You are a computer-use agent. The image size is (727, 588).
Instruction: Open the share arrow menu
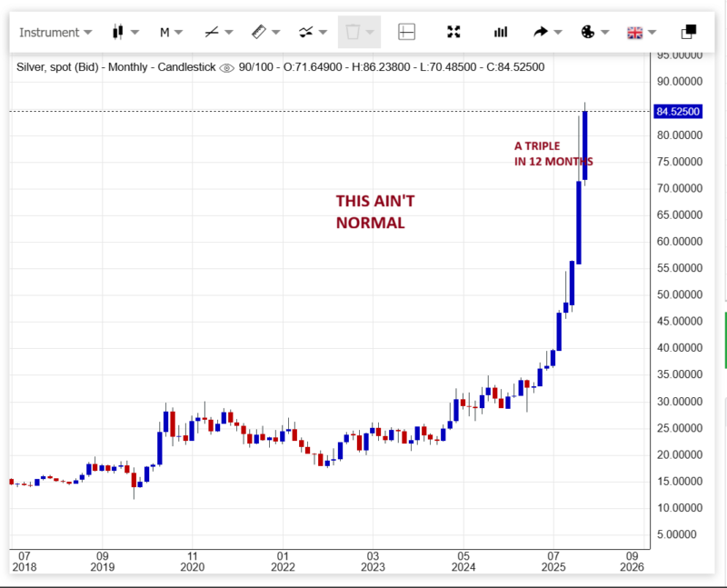[547, 33]
